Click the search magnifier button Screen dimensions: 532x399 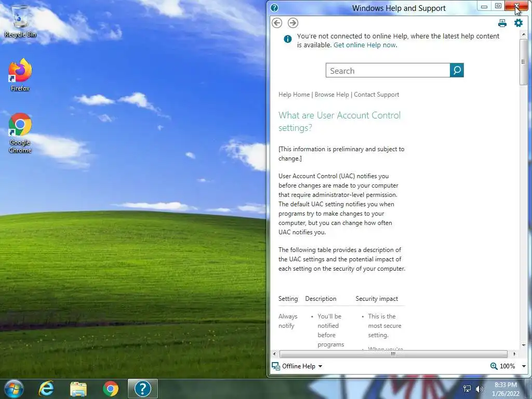tap(457, 70)
